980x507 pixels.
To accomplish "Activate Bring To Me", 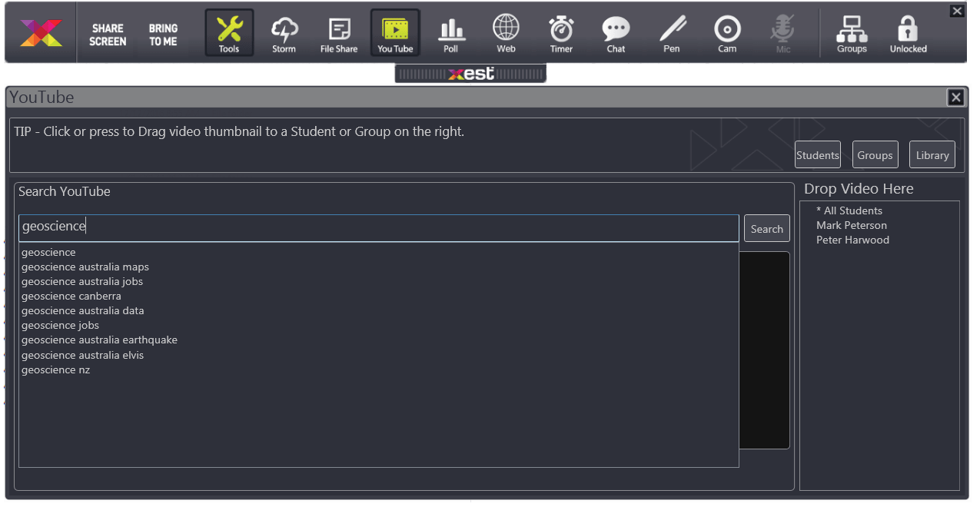I will (163, 35).
